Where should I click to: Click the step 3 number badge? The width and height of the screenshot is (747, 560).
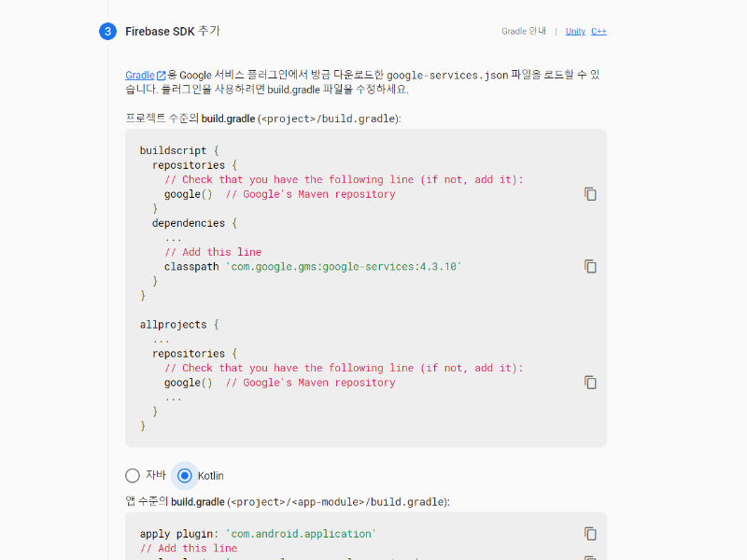click(x=107, y=32)
